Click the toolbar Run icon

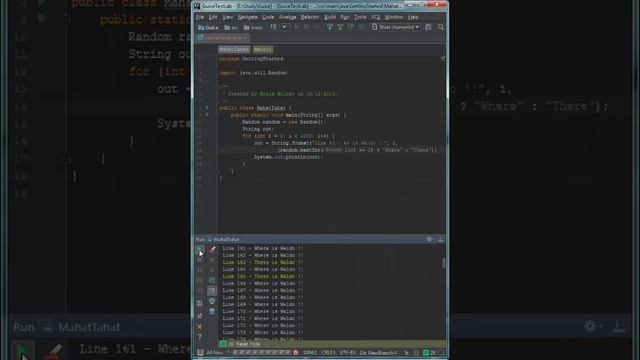296,27
